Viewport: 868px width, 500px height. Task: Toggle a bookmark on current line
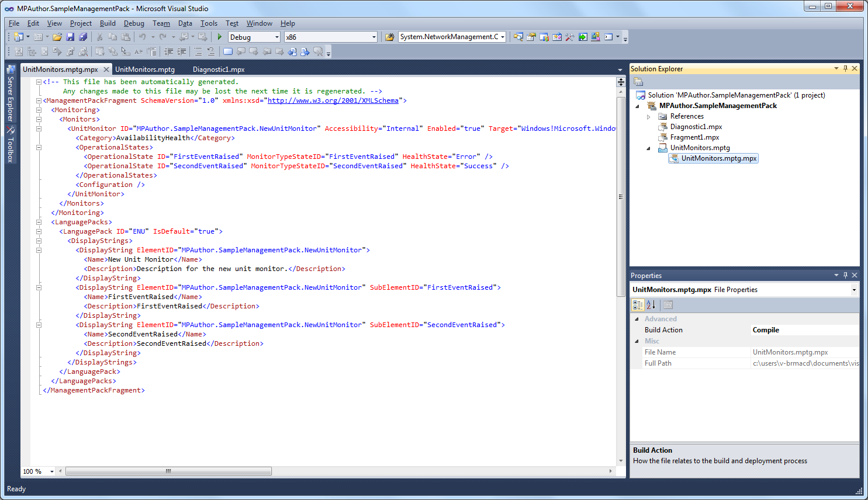coord(228,51)
